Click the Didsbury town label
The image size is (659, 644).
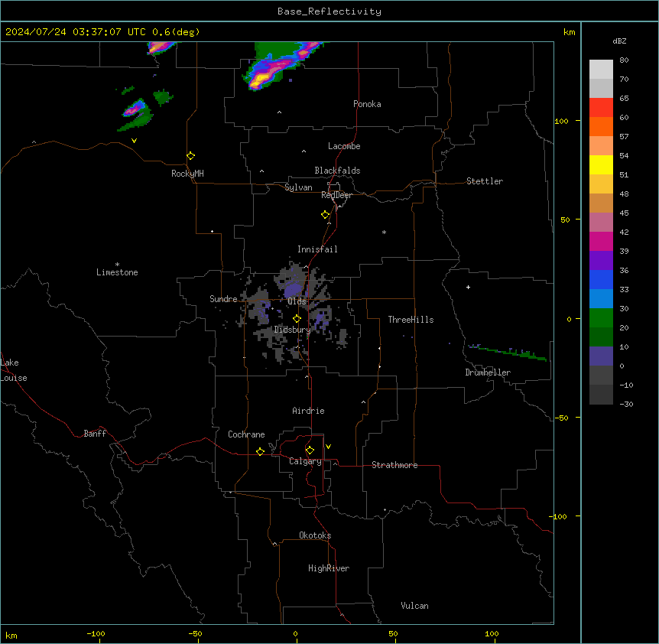[293, 330]
